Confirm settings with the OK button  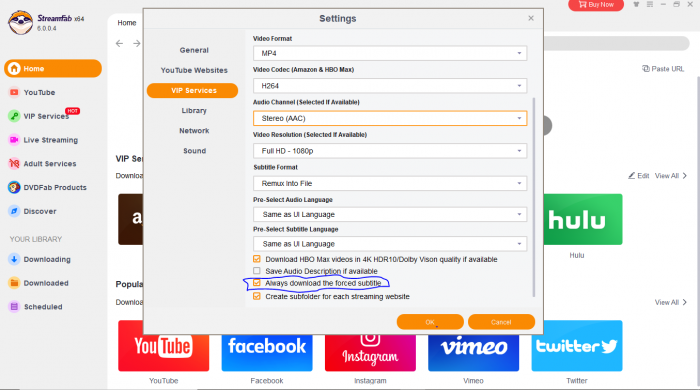[430, 322]
